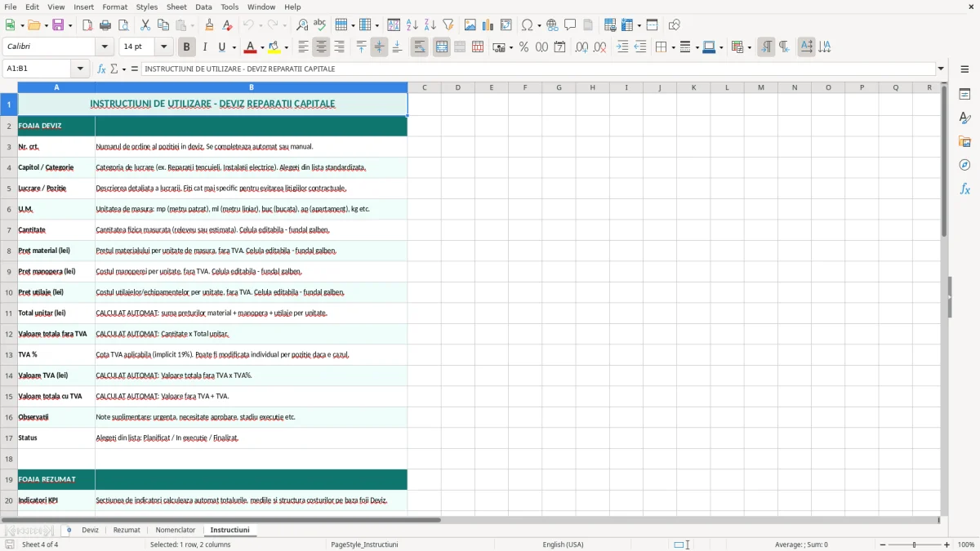Viewport: 980px width, 551px height.
Task: Open sidebar Functions deck
Action: [x=964, y=189]
